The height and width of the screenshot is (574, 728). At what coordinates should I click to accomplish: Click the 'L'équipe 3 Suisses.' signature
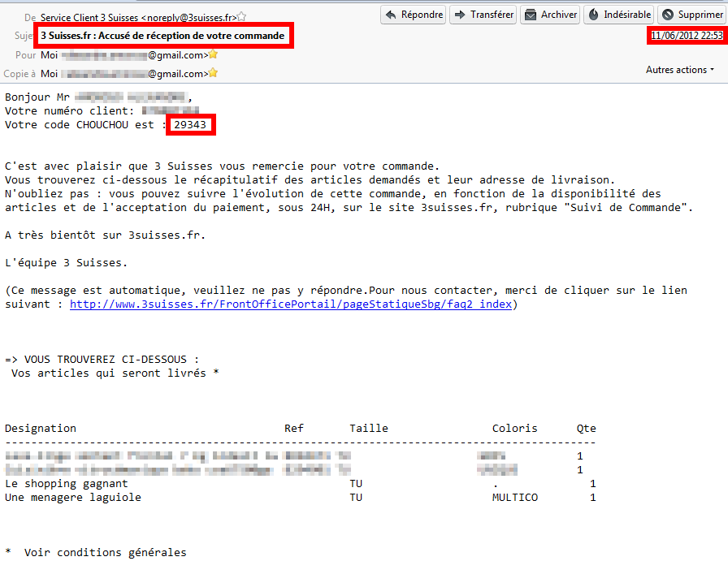pyautogui.click(x=66, y=262)
